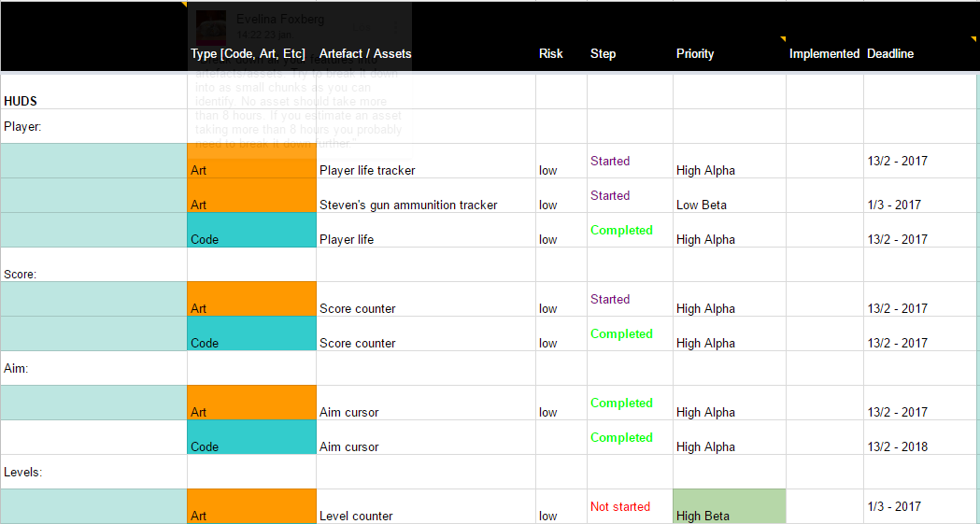The width and height of the screenshot is (980, 524).
Task: Select the Low Beta priority cell
Action: (x=702, y=205)
